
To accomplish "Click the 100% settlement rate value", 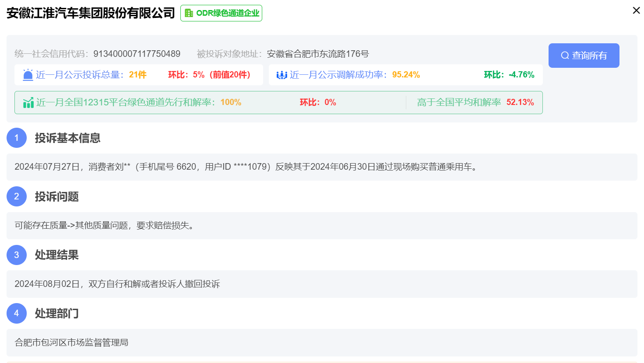I will [231, 102].
